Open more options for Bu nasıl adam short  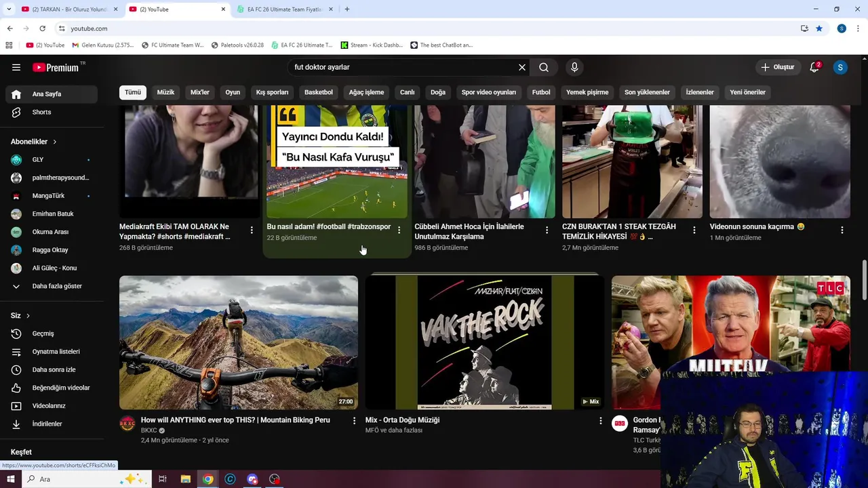point(399,230)
